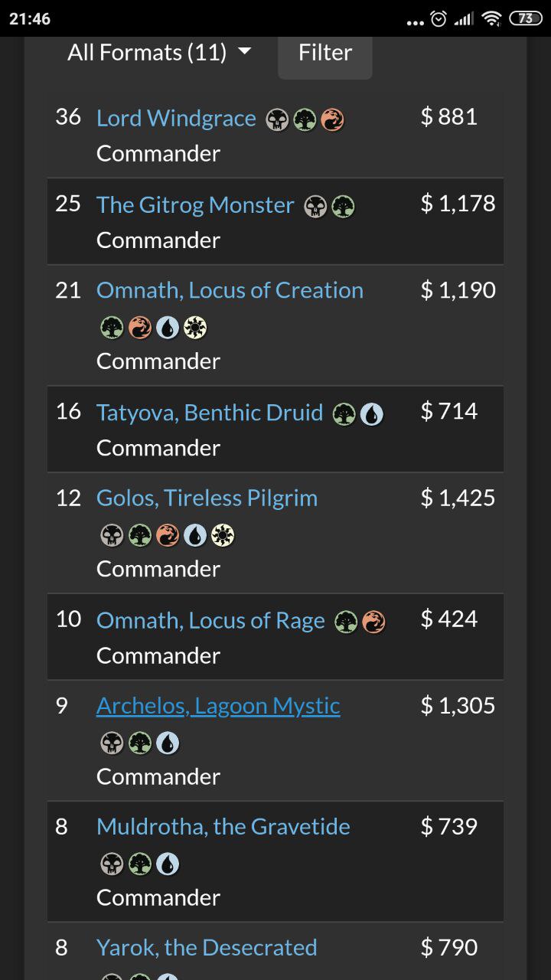Open Yarok, the Desecrated deck
This screenshot has height=980, width=551.
(x=207, y=948)
